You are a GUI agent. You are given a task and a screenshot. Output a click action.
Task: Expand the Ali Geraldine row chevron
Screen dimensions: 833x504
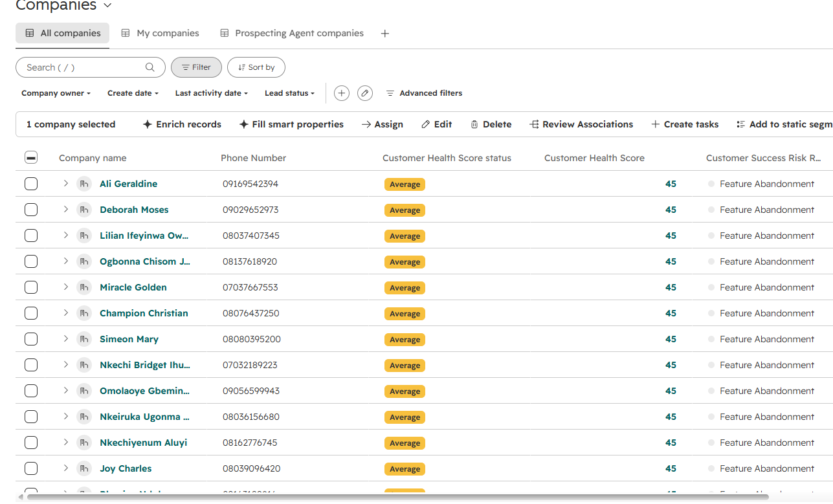(x=65, y=183)
